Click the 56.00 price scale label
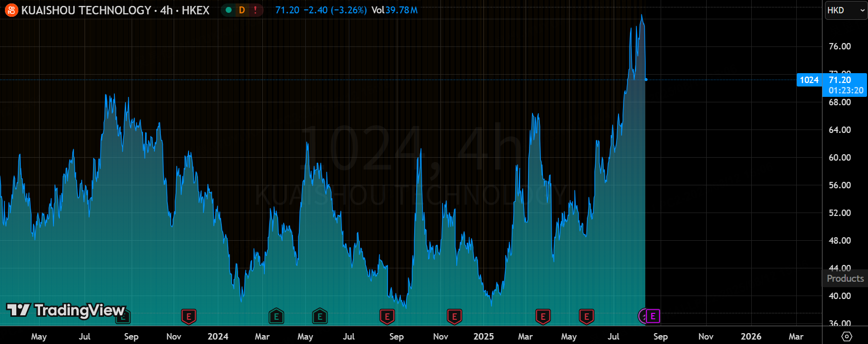Viewport: 868px width, 344px height. [840, 185]
